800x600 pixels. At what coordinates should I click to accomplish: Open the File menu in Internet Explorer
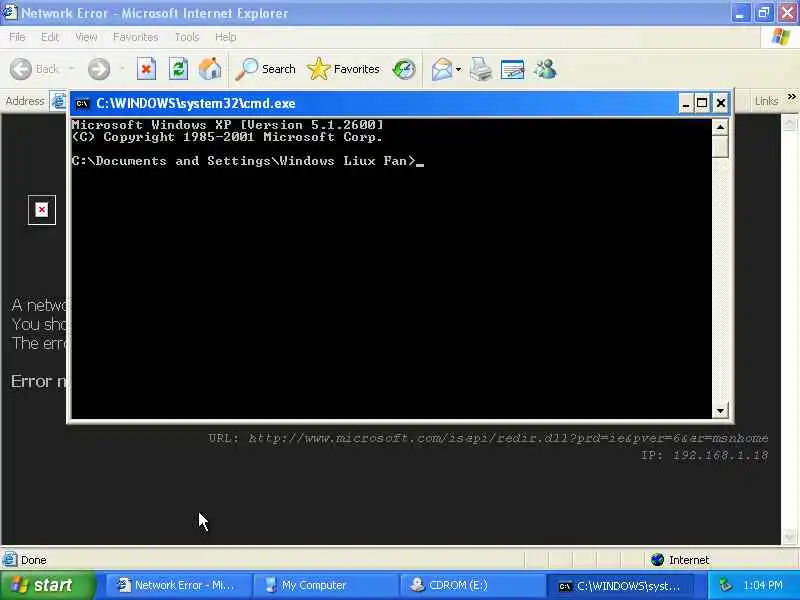(x=17, y=37)
